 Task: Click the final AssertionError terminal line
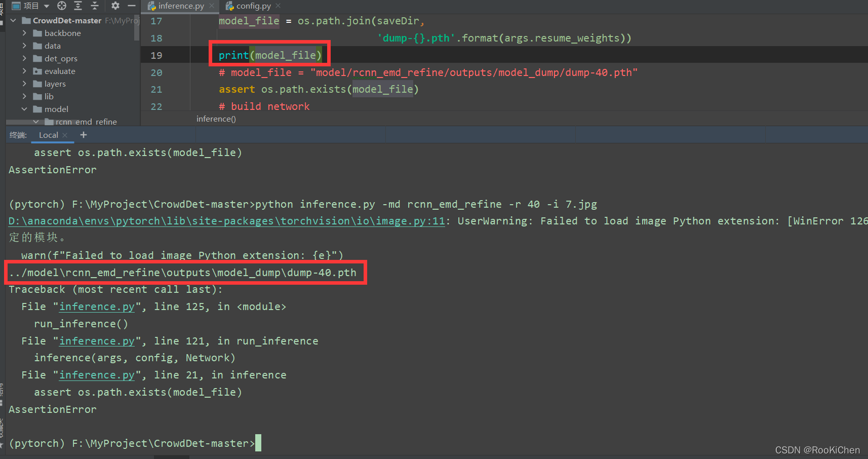pyautogui.click(x=53, y=409)
